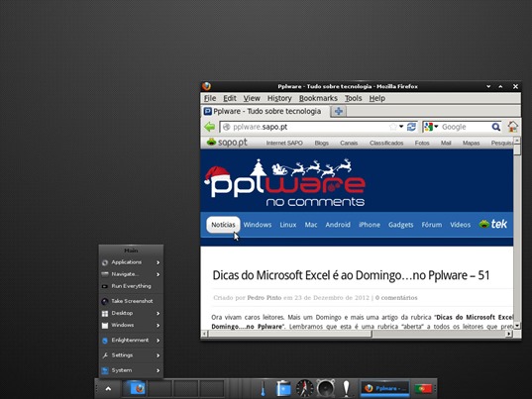This screenshot has width=532, height=399.
Task: Expand the Desktop submenu
Action: (x=131, y=313)
